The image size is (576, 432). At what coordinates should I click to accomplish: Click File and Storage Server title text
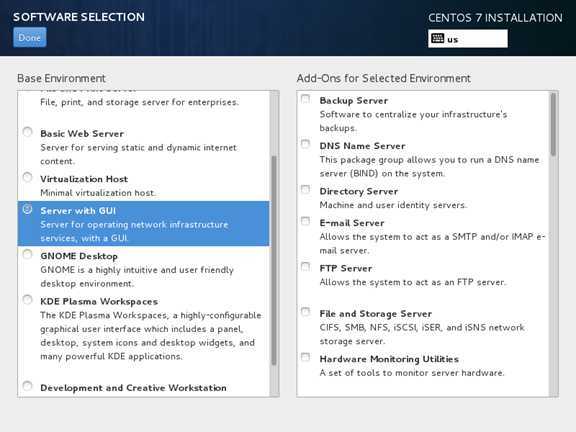click(x=375, y=314)
